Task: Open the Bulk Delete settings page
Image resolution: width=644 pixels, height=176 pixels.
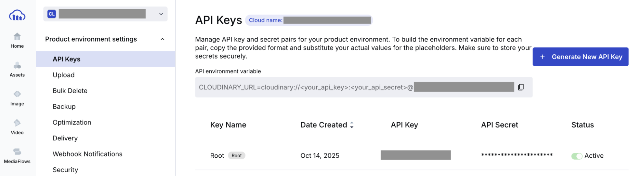Action: click(70, 91)
